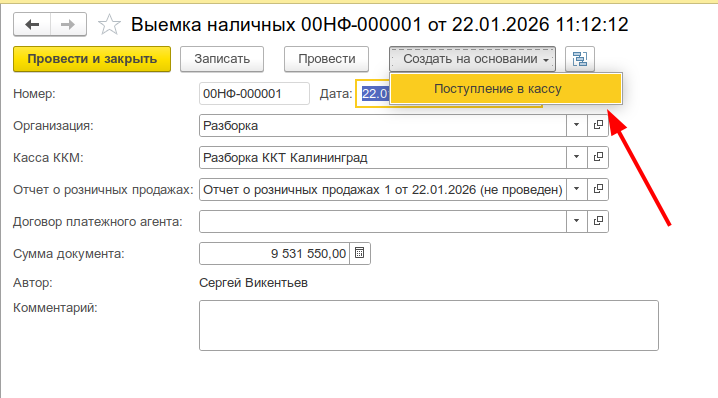Open the Касса ККМ record with its open icon
718x398 pixels.
[x=598, y=157]
